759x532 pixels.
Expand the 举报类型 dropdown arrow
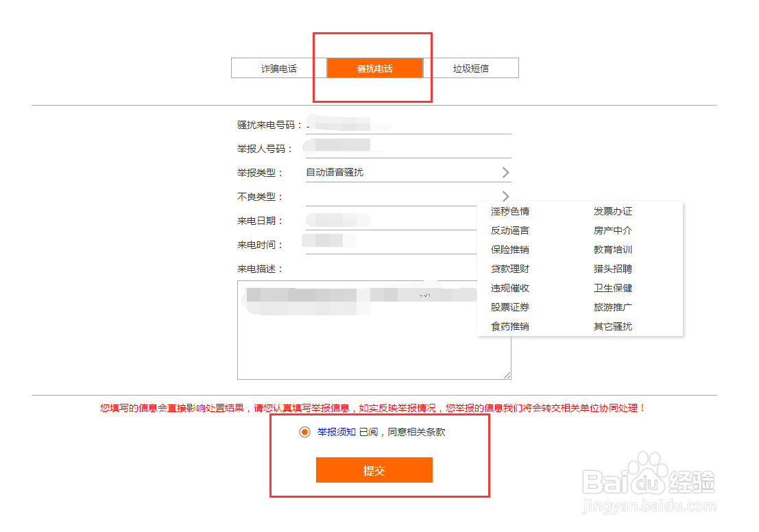click(505, 172)
